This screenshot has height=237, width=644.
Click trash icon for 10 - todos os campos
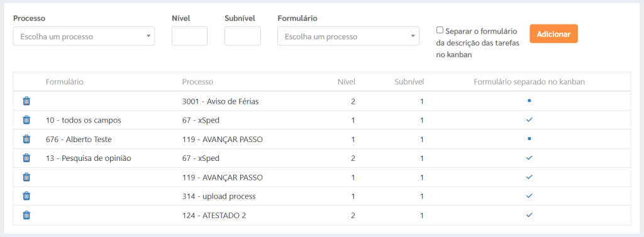point(26,120)
